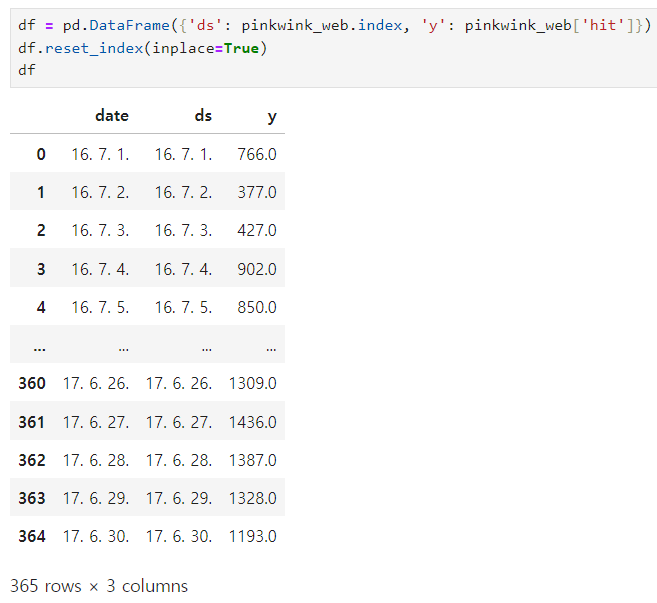Viewport: 657px width, 603px height.
Task: Click the df.reset_index(inplace=True) line
Action: point(142,48)
